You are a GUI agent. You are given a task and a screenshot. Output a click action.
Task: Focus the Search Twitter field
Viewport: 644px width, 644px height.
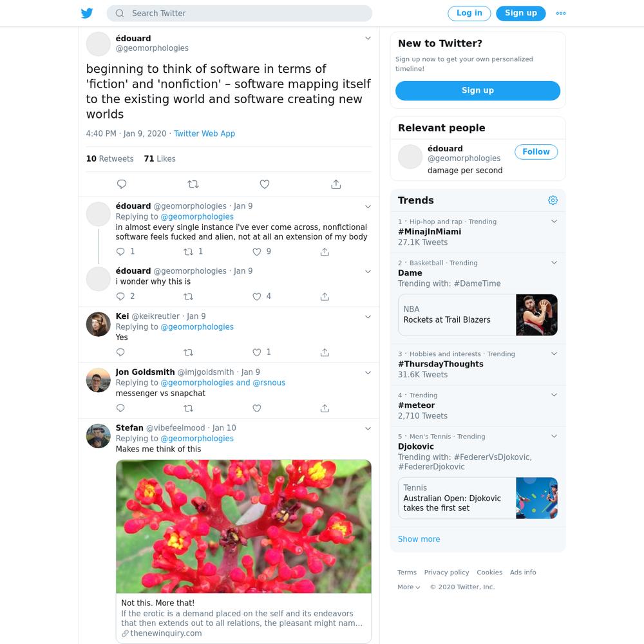tap(240, 13)
